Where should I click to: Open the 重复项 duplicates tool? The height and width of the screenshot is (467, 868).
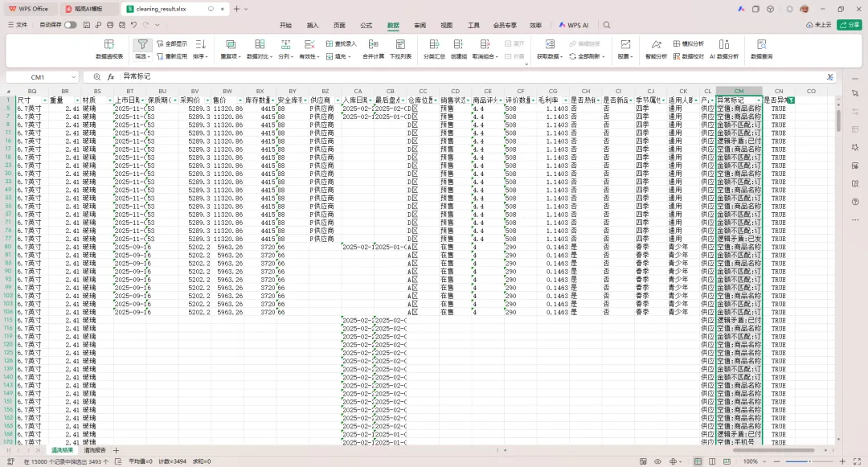(x=231, y=49)
